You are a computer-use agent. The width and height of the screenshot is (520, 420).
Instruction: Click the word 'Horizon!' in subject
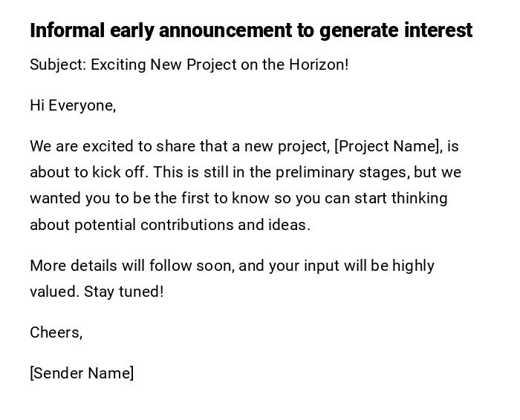click(318, 65)
